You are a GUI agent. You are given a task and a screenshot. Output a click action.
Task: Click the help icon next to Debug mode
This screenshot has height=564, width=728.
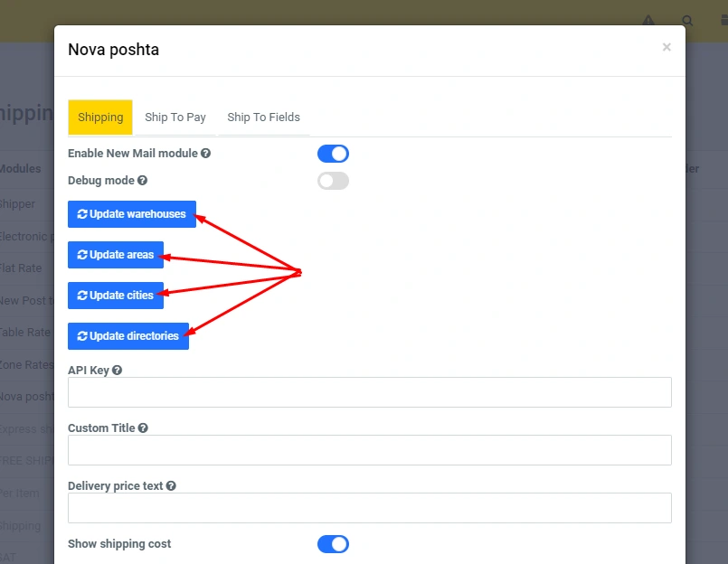[142, 181]
